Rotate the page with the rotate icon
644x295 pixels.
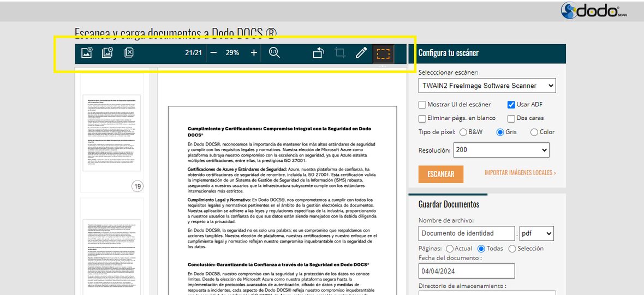point(318,52)
